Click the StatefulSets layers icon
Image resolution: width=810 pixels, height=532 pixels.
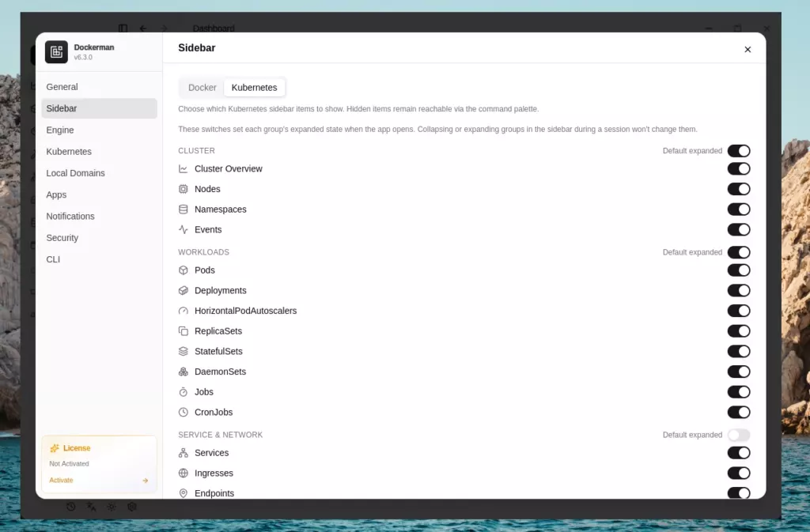point(183,352)
